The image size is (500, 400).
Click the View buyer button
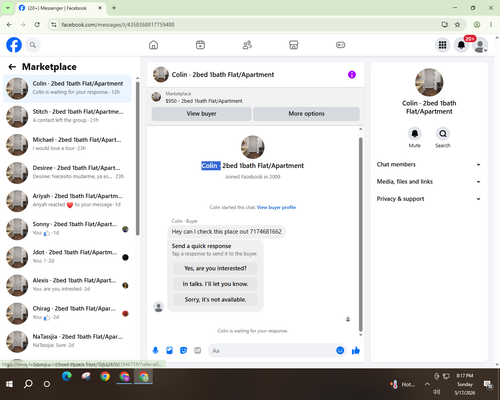click(201, 114)
